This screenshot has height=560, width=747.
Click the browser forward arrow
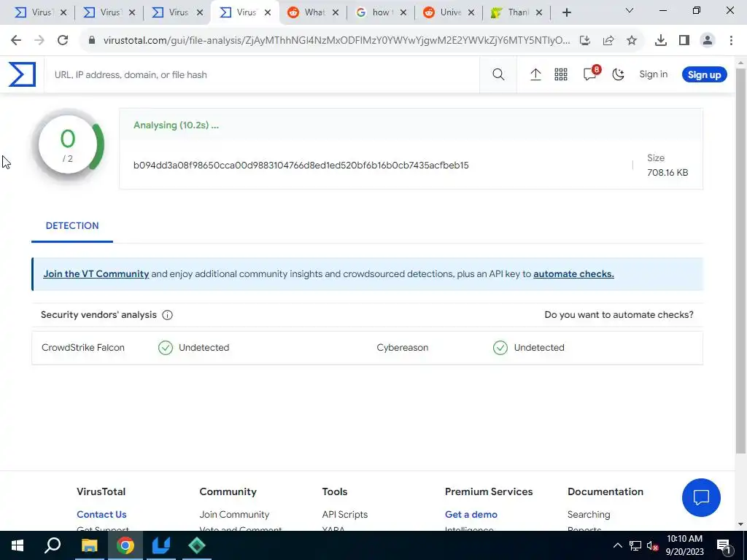[39, 41]
